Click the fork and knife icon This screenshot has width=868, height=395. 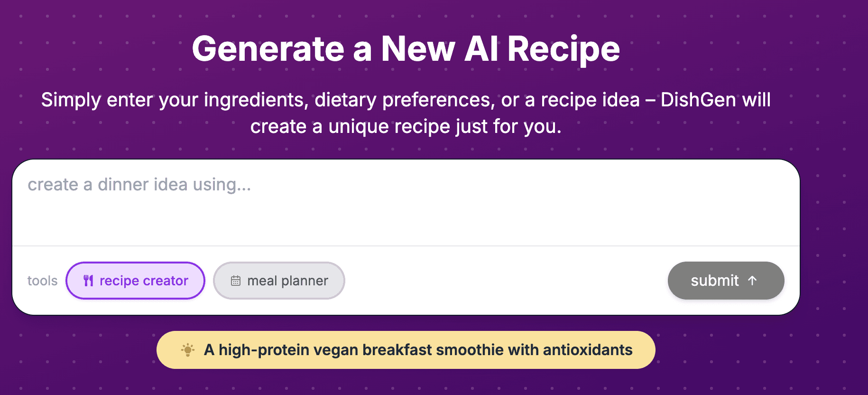[88, 281]
